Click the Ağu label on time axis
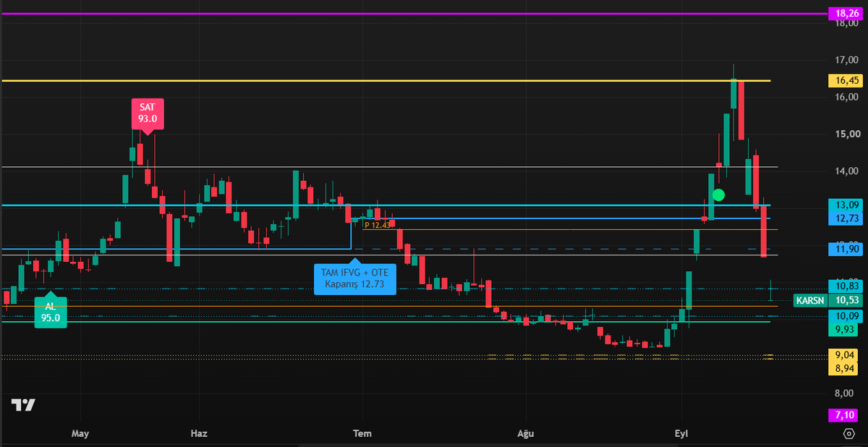 coord(525,433)
